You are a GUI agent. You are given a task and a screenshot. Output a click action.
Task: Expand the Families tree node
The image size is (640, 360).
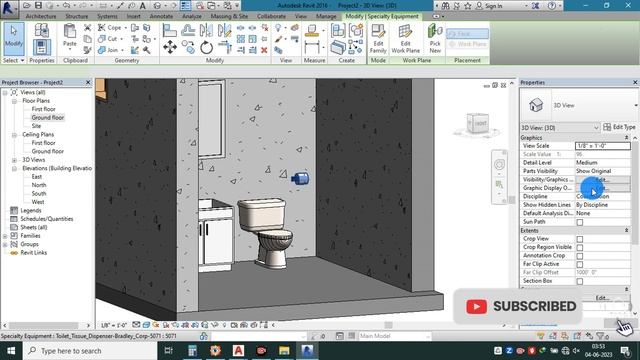[x=5, y=236]
